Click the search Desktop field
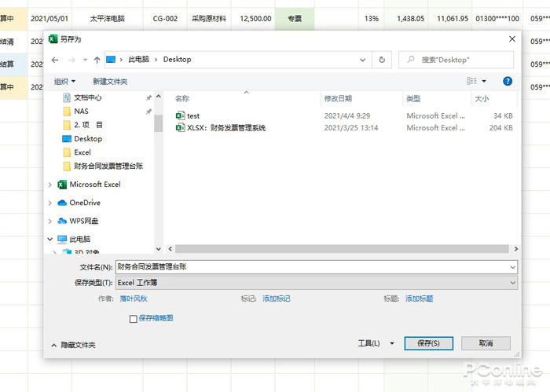The width and height of the screenshot is (550, 392). (456, 60)
